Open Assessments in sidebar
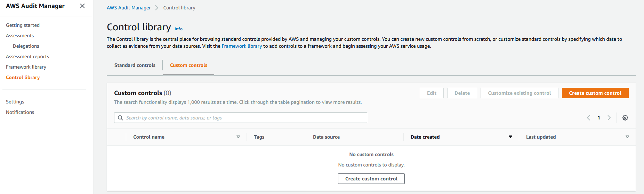The width and height of the screenshot is (644, 194). click(20, 36)
